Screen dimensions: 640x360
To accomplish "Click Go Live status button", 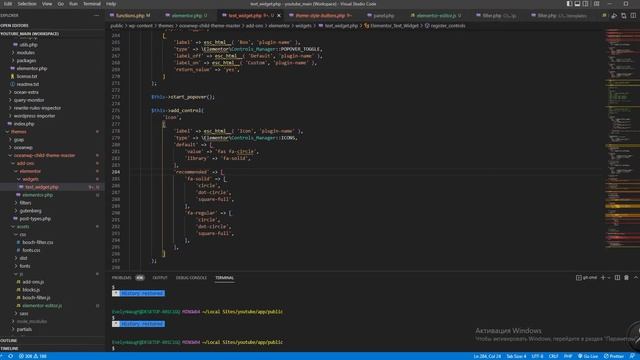I will click(588, 356).
